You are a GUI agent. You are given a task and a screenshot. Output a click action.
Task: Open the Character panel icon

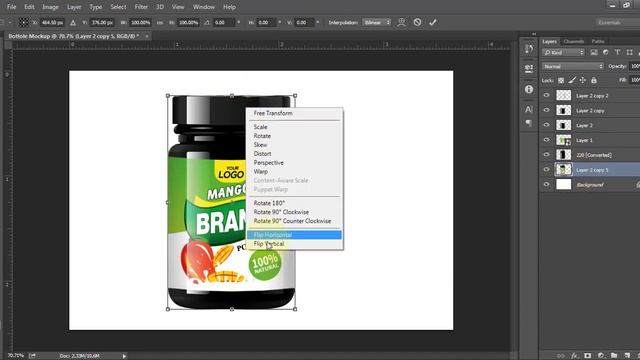(x=529, y=109)
